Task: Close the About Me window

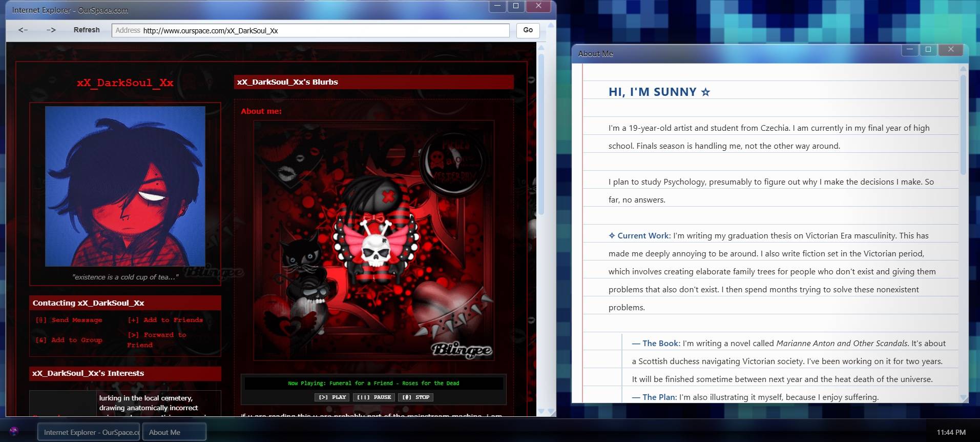Action: click(x=951, y=50)
